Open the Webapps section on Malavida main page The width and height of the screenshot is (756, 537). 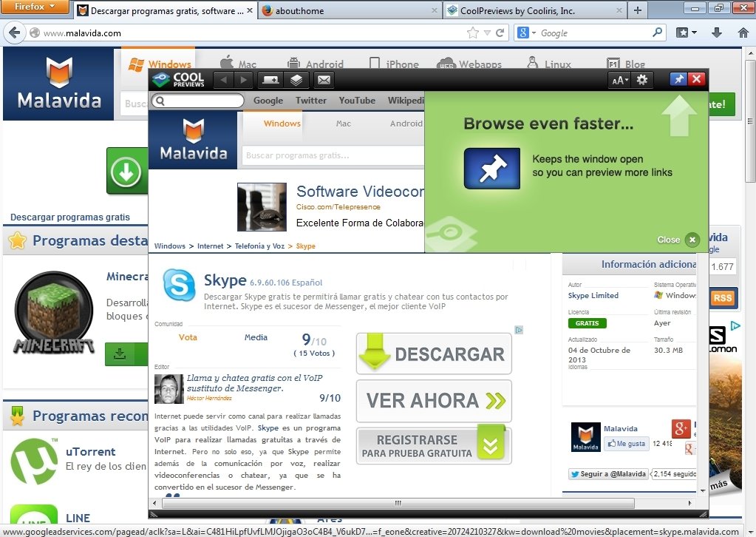click(469, 64)
